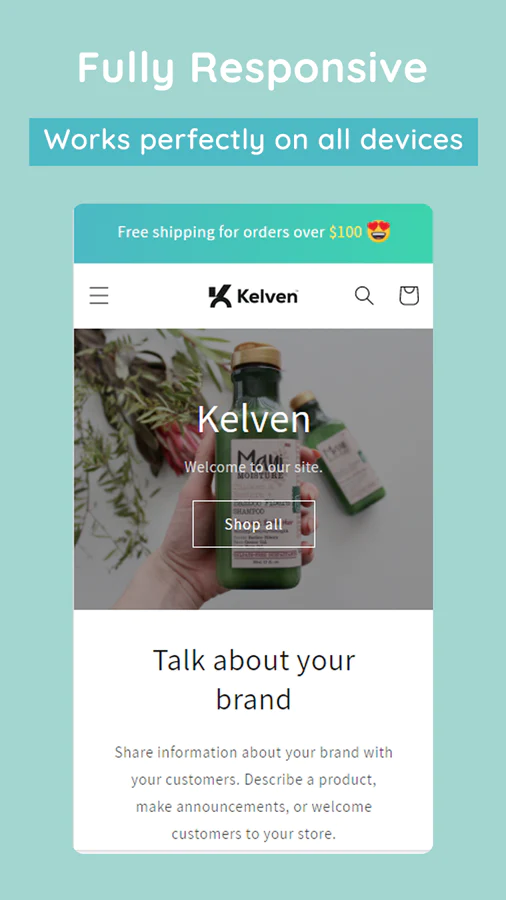Click the black K logo mark
Screen dimensions: 506x900
(x=220, y=296)
